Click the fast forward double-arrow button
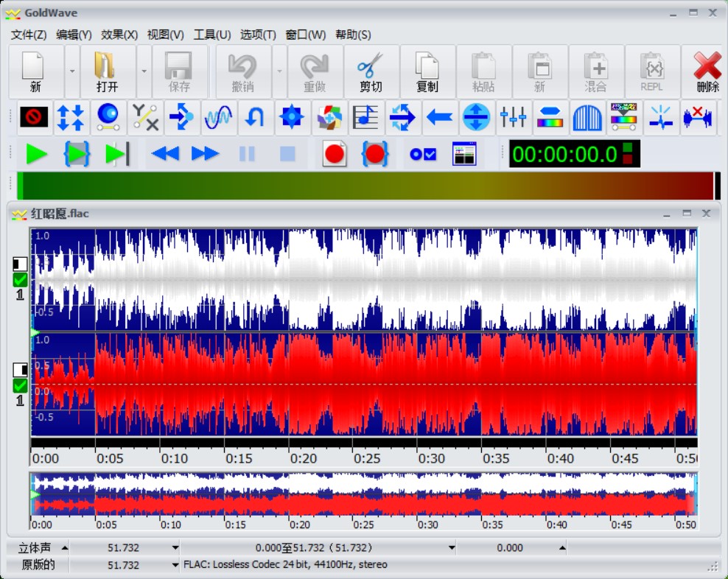 pyautogui.click(x=206, y=154)
